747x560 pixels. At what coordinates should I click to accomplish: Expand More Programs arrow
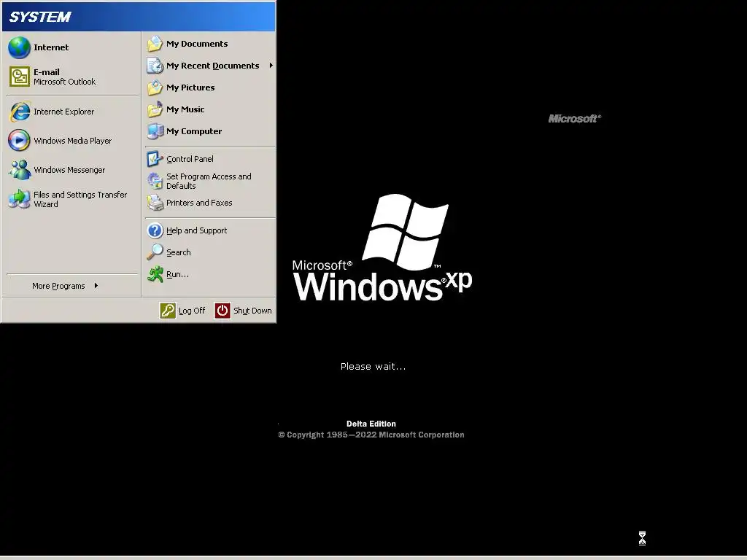96,286
